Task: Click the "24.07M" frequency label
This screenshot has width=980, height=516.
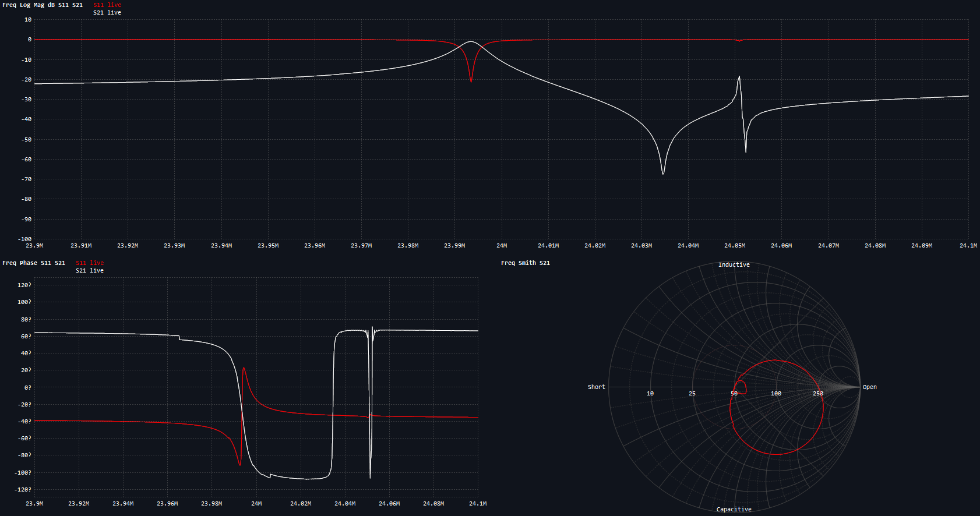Action: coord(829,245)
